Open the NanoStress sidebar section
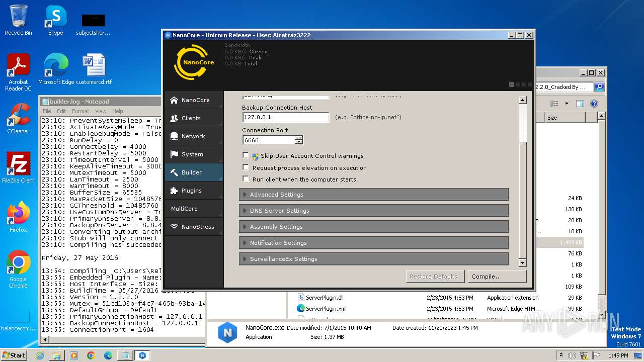Image resolution: width=644 pixels, height=362 pixels. pyautogui.click(x=194, y=227)
